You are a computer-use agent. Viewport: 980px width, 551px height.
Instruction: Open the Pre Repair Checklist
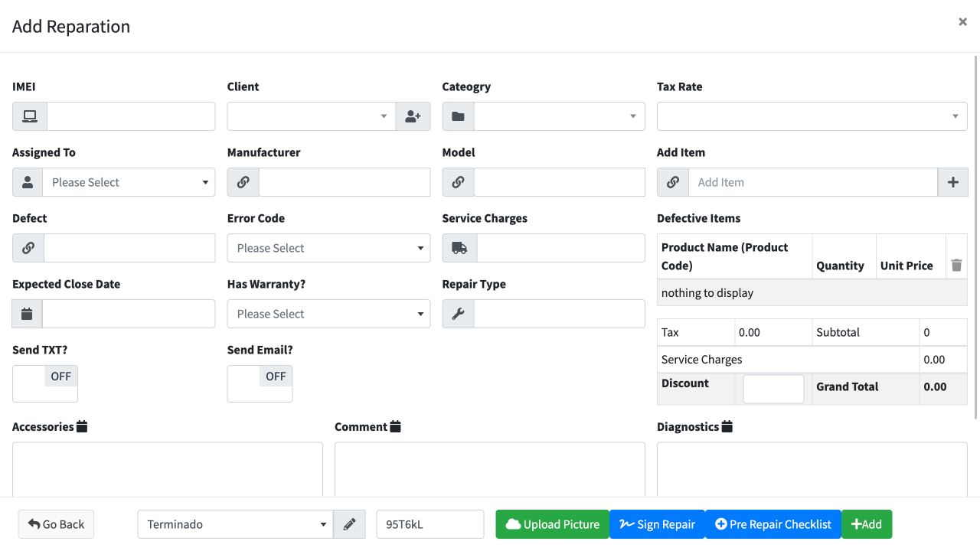pos(773,524)
